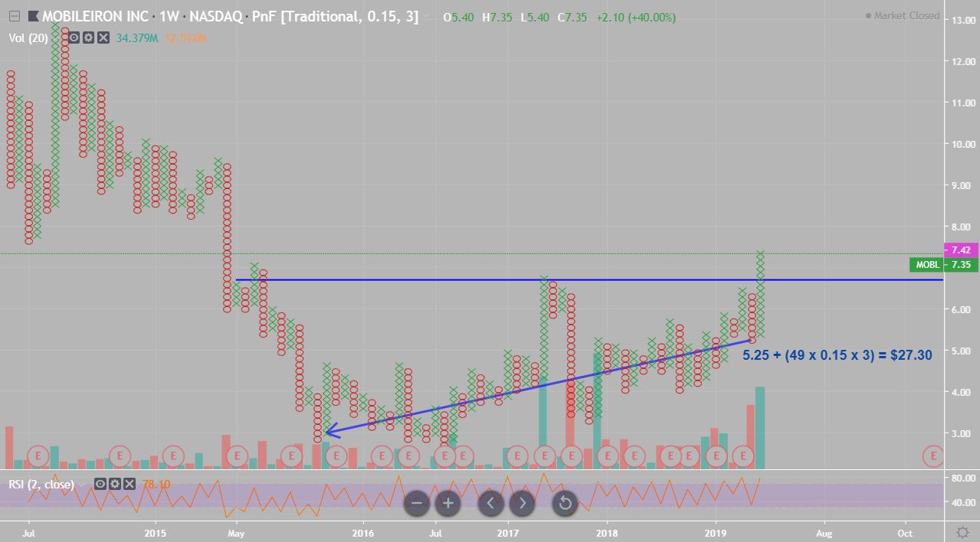980x542 pixels.
Task: Click the 1W interval in the title
Action: click(x=169, y=16)
